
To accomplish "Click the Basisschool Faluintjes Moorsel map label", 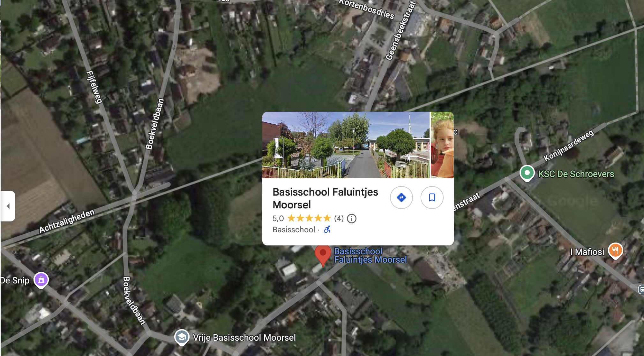I will 370,255.
